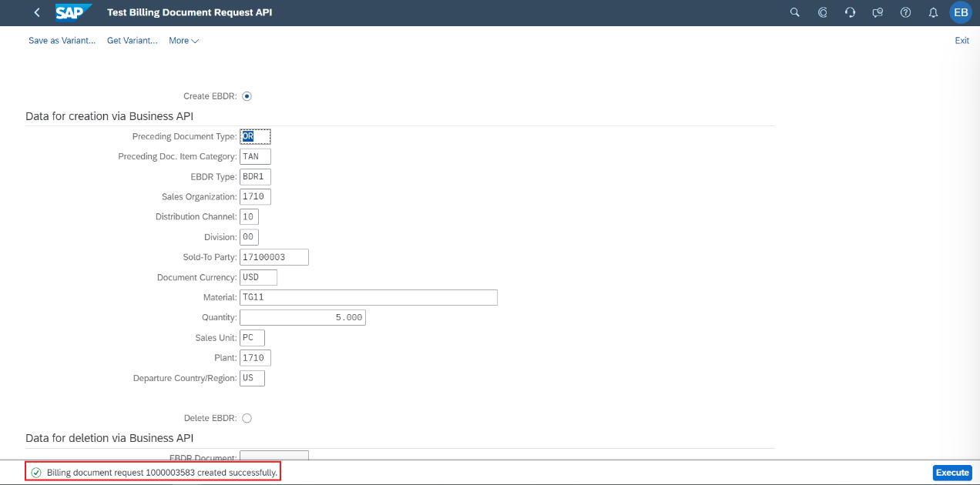Click the Material input field
980x485 pixels.
click(x=368, y=297)
